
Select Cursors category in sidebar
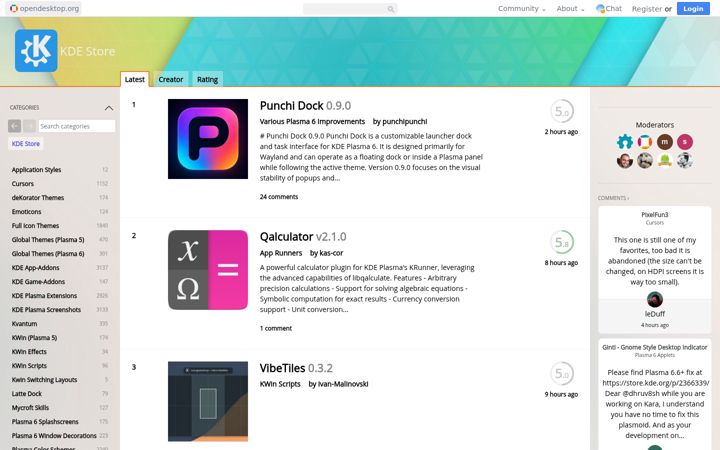point(23,184)
